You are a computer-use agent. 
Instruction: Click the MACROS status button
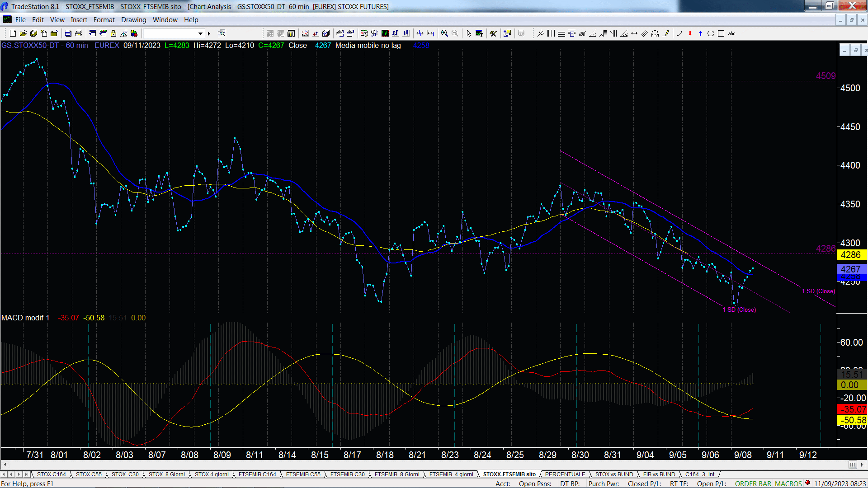(x=788, y=484)
